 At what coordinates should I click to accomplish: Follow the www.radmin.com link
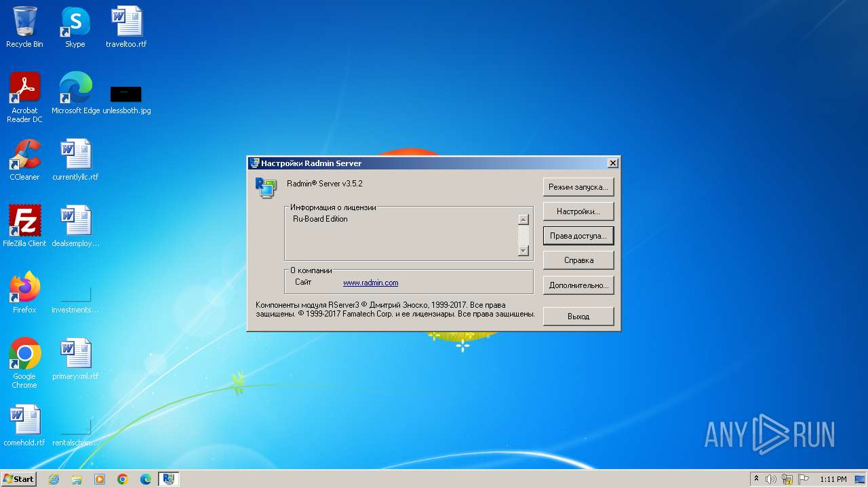[370, 283]
